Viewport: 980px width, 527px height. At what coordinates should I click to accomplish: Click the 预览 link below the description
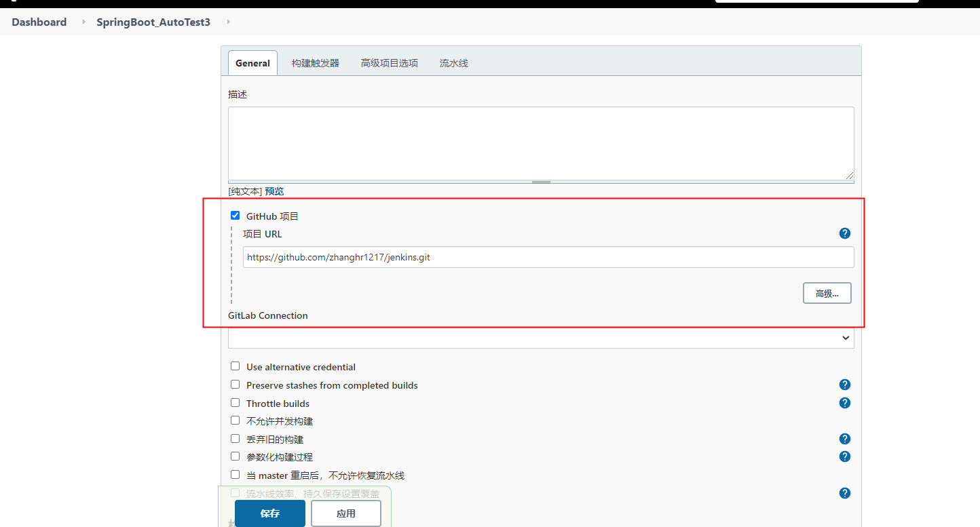pyautogui.click(x=274, y=191)
